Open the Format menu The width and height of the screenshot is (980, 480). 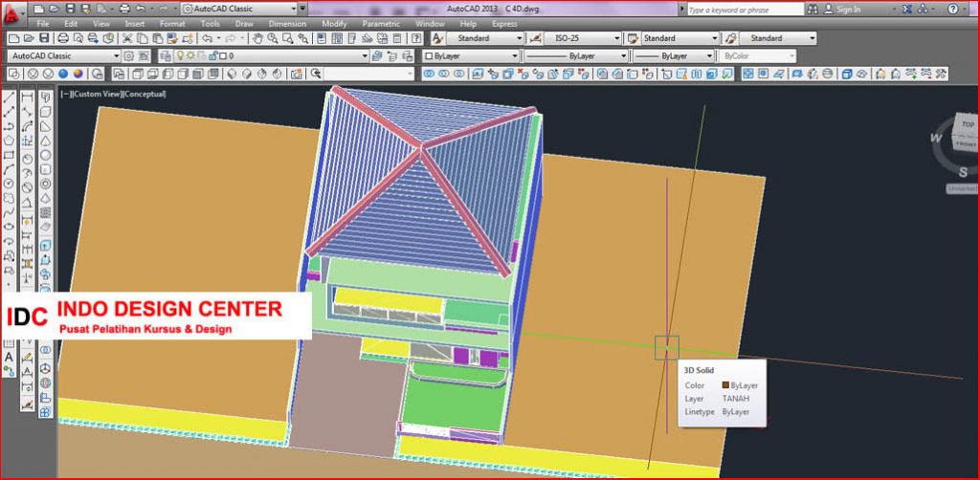pyautogui.click(x=172, y=24)
